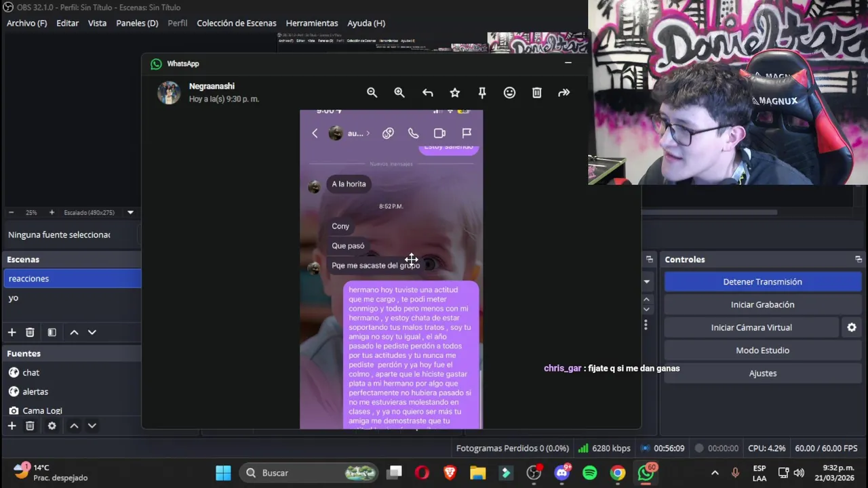Image resolution: width=868 pixels, height=488 pixels.
Task: Open the Ayuda (H) menu
Action: pos(366,23)
